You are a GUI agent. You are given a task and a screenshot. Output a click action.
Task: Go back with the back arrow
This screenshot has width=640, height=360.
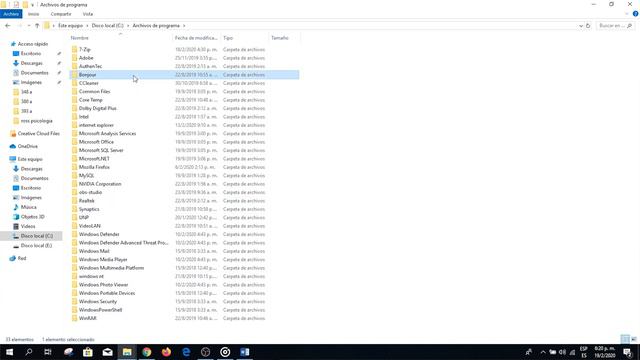[x=7, y=26]
